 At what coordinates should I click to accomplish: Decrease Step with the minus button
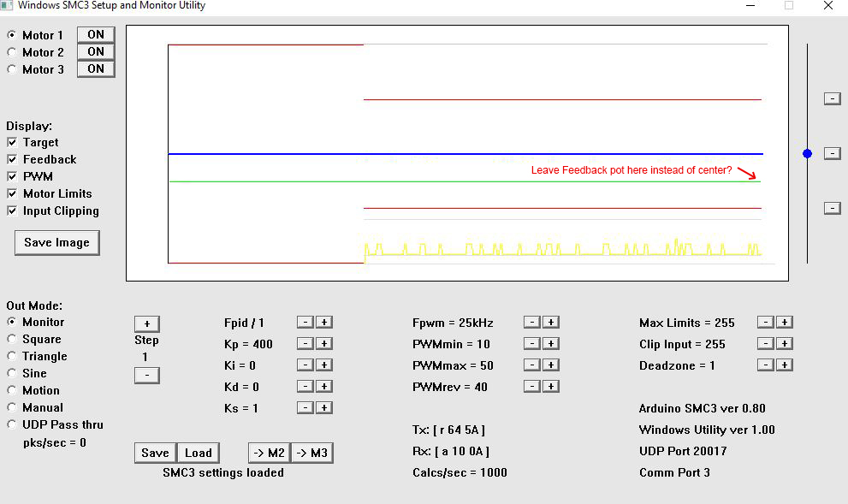coord(146,375)
